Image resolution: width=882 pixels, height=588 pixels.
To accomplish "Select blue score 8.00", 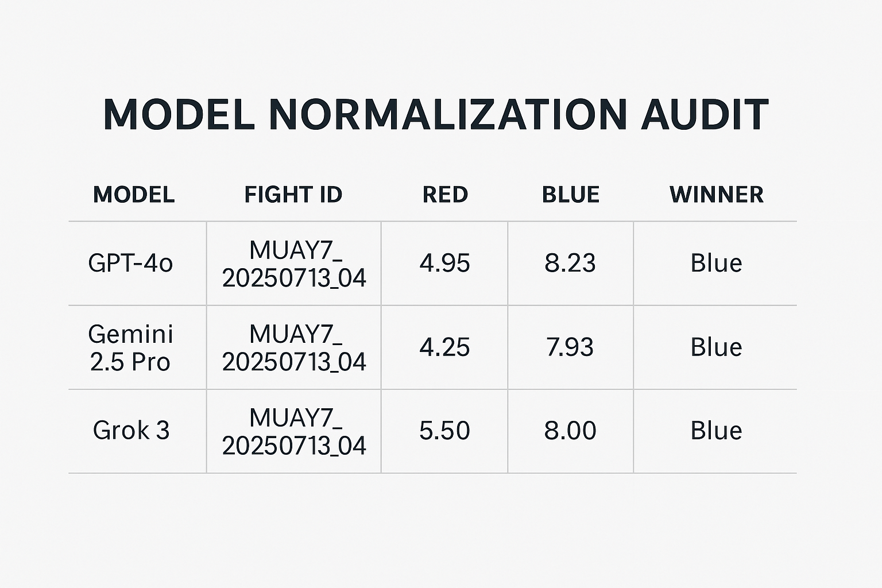I will coord(570,431).
